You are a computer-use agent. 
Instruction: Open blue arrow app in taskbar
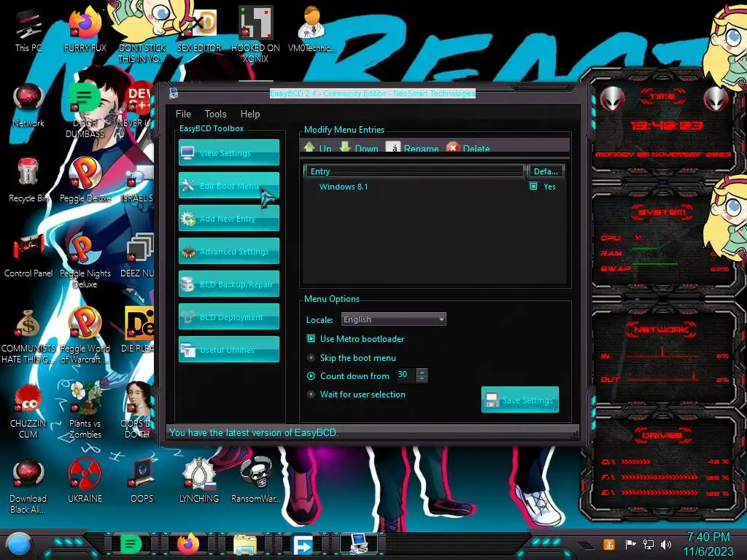tap(302, 545)
